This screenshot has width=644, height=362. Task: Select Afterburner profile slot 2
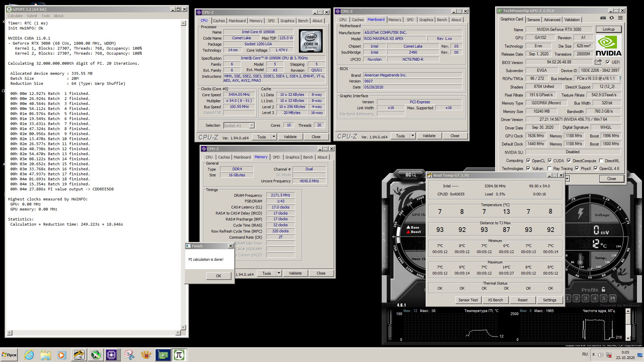tap(576, 298)
